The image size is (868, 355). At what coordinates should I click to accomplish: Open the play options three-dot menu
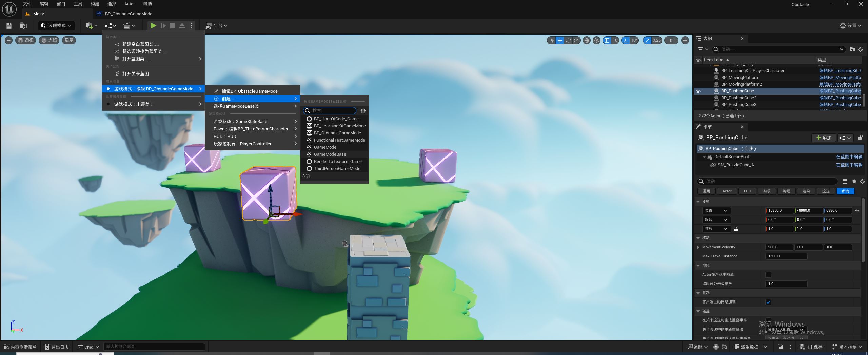point(192,26)
